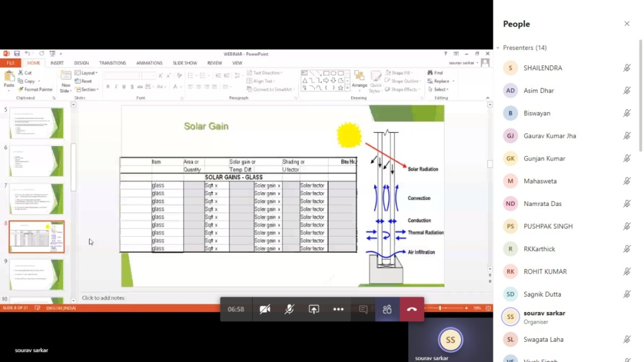
Task: Hang up the call with red phone button
Action: [x=412, y=309]
